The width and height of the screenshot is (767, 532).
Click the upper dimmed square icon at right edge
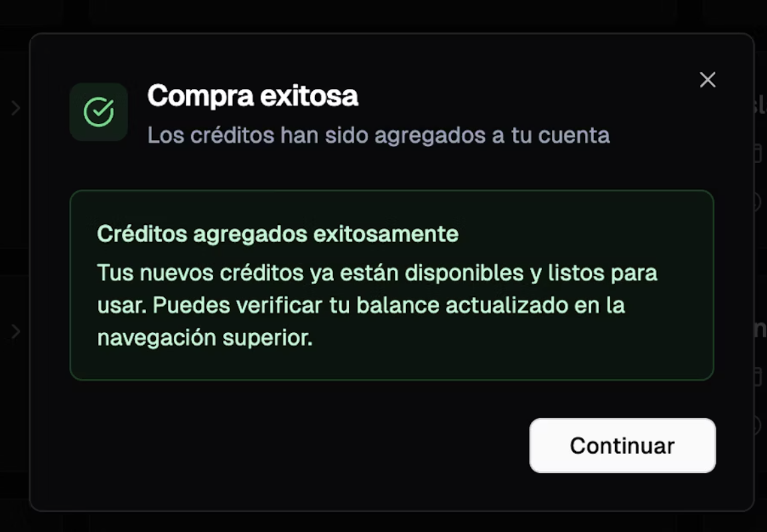[759, 154]
